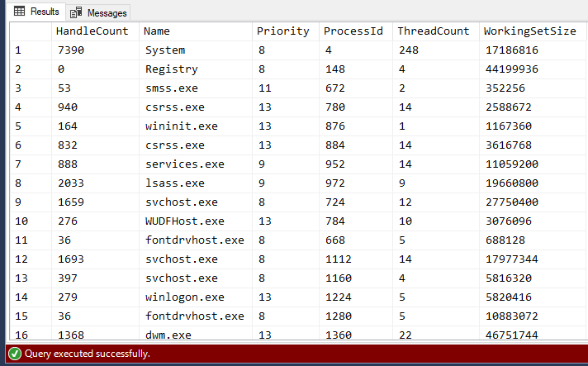The height and width of the screenshot is (366, 588).
Task: Click the WorkingSetSize cell '5820416'
Action: (533, 297)
